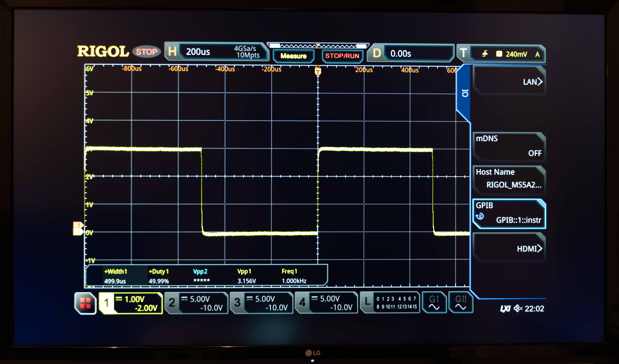Click channel 2 offset -10.0V value
The width and height of the screenshot is (619, 364).
[x=212, y=308]
